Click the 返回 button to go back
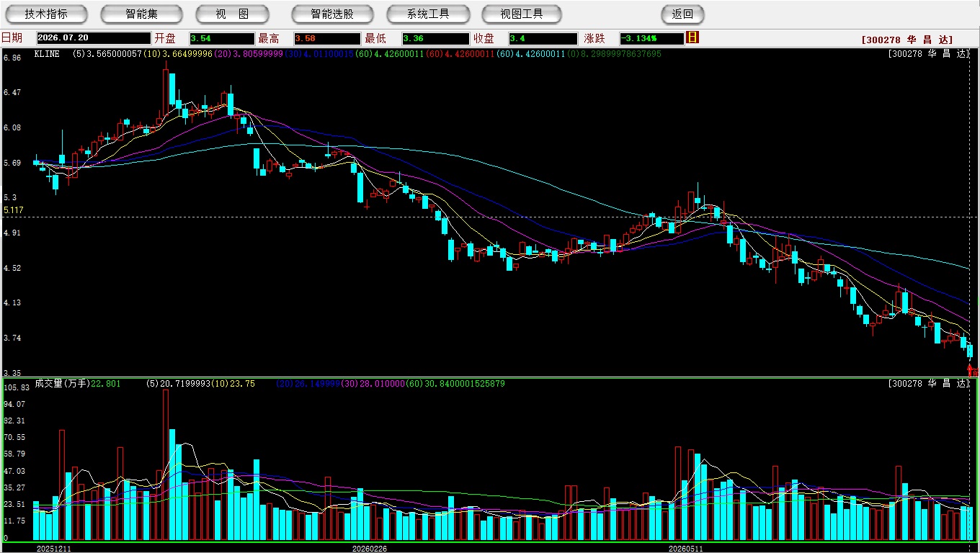This screenshot has width=980, height=553. pos(682,14)
